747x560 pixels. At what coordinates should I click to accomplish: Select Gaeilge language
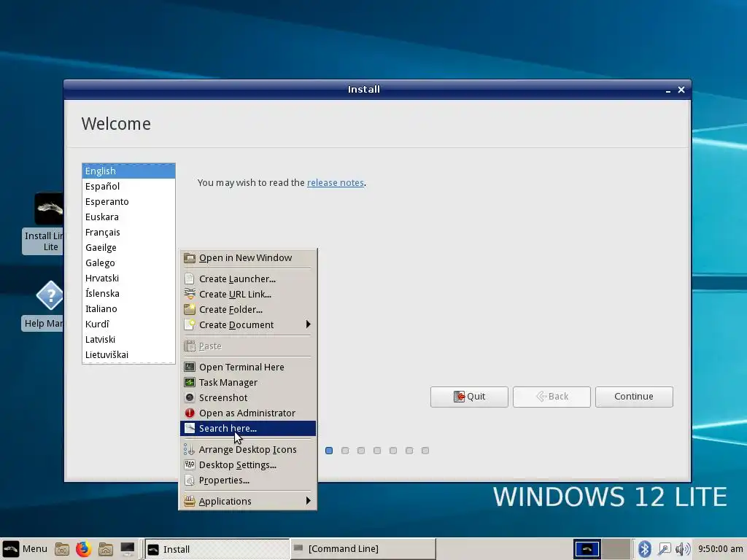tap(128, 248)
